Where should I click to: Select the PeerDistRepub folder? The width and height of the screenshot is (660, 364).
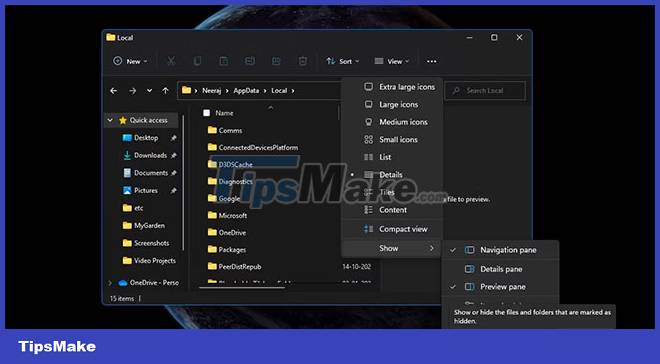coord(240,267)
